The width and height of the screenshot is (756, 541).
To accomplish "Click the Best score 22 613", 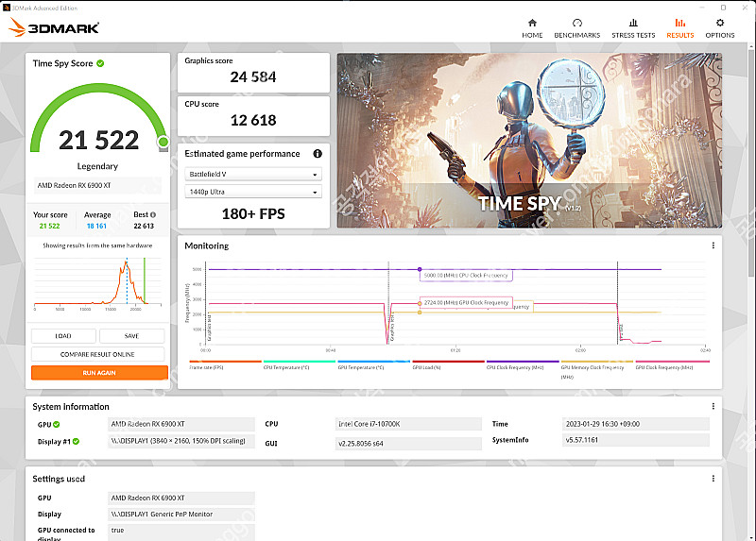I will (144, 226).
